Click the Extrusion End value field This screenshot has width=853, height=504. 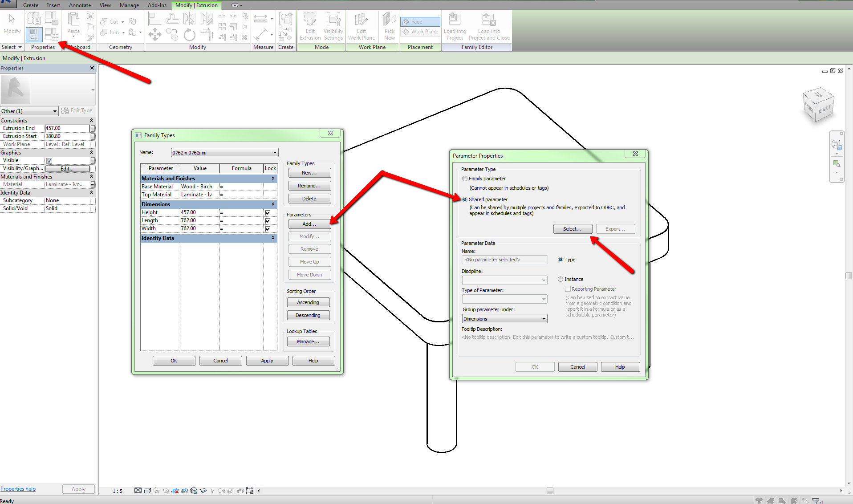(x=67, y=128)
